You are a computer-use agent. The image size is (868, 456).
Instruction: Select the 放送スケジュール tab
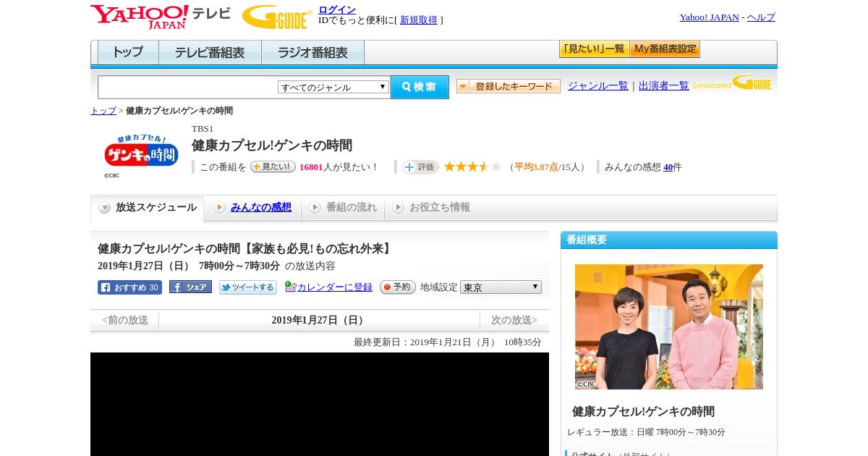[x=147, y=208]
